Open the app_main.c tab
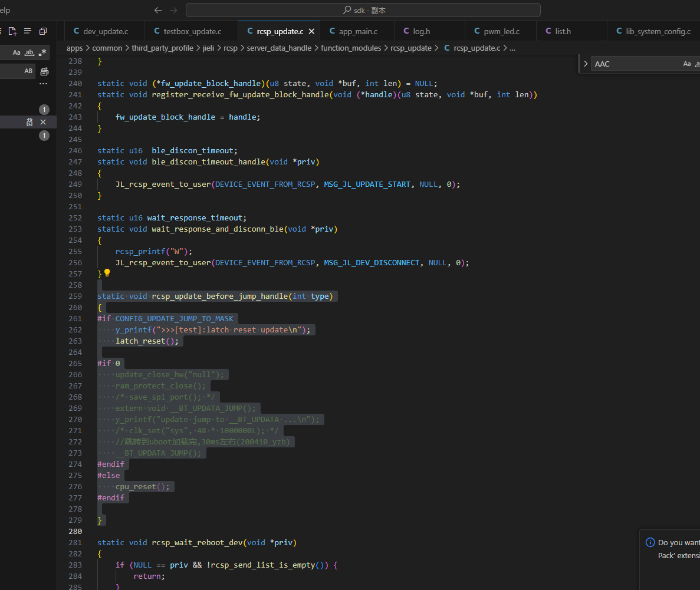Viewport: 700px width, 590px height. pos(357,31)
